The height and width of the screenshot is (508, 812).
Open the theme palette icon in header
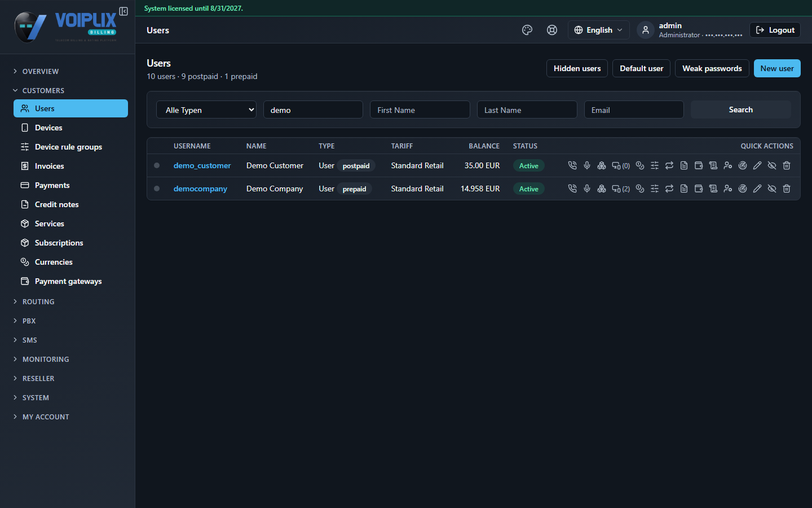coord(527,30)
